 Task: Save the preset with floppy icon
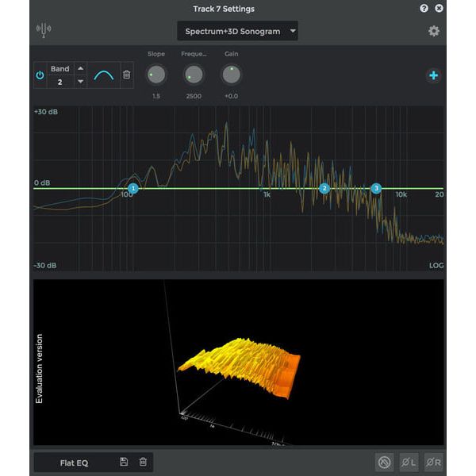(124, 462)
